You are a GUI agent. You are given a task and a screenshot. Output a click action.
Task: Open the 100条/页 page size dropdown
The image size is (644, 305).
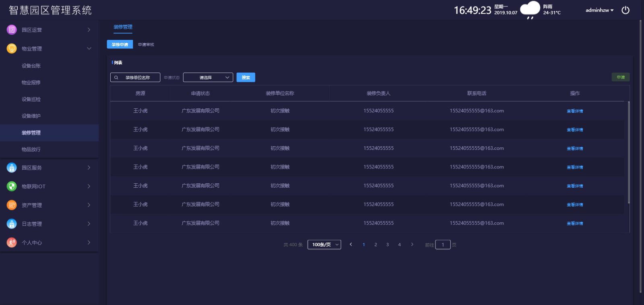tap(324, 245)
